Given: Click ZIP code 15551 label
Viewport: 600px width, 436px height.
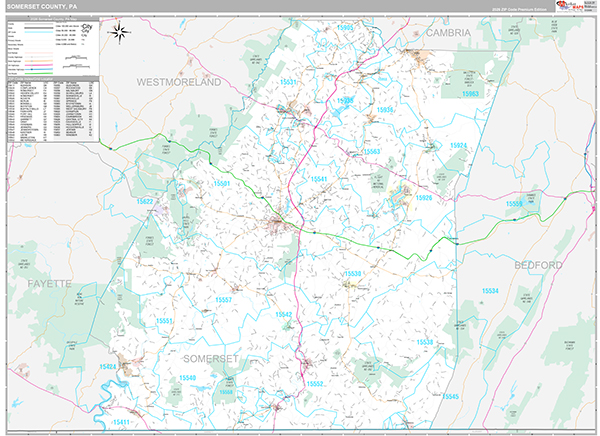Looking at the screenshot, I should [164, 321].
